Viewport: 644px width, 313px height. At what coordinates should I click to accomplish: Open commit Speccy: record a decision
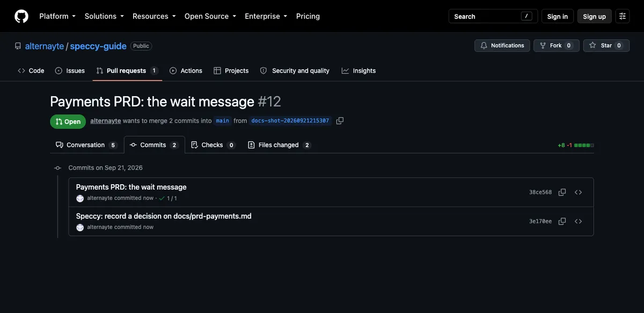coord(164,216)
